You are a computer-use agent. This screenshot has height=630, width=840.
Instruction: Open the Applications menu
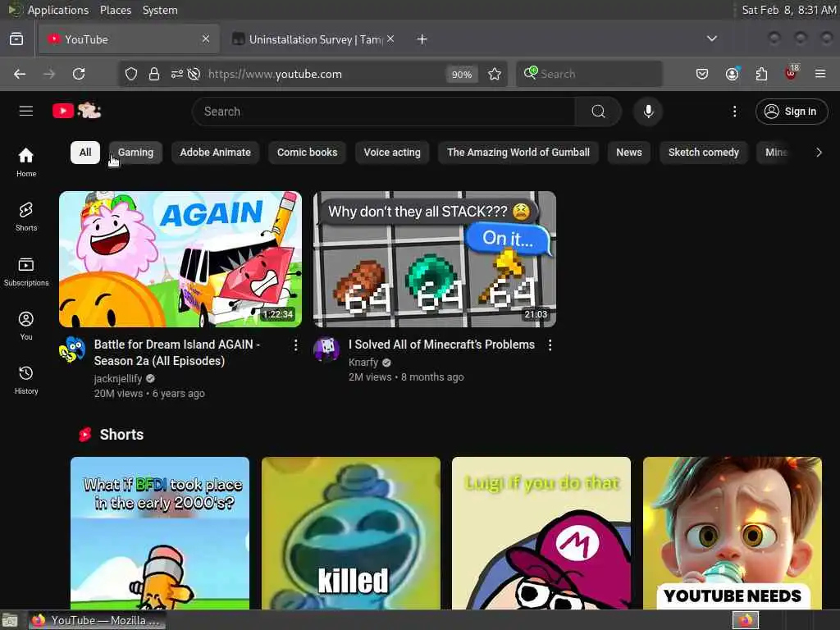[58, 10]
